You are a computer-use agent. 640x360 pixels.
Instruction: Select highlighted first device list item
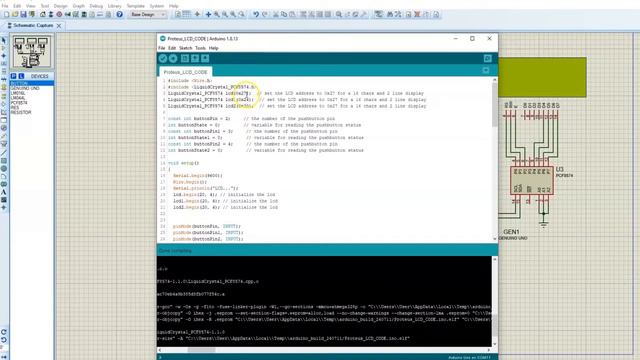click(x=32, y=83)
